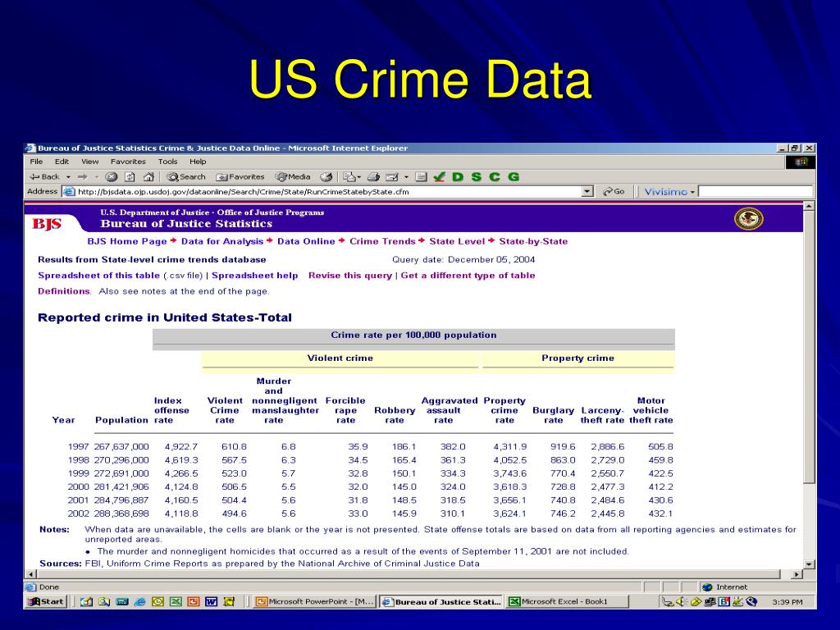Click the green S toolbar button
The height and width of the screenshot is (630, 840).
(477, 177)
